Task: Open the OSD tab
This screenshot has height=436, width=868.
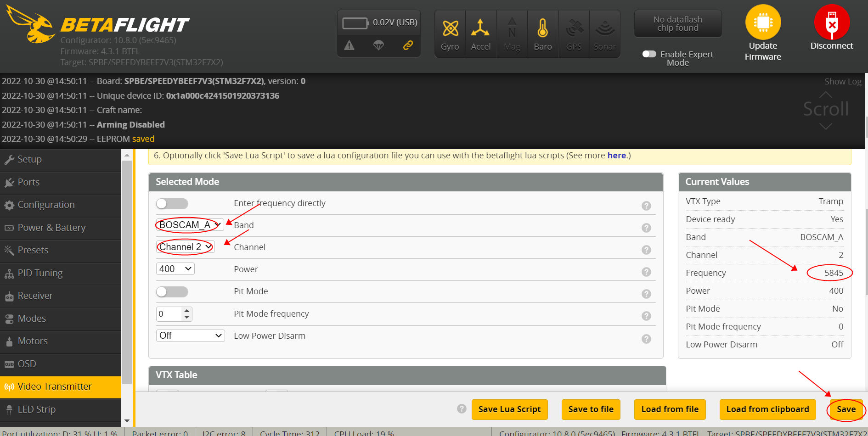Action: pos(61,364)
